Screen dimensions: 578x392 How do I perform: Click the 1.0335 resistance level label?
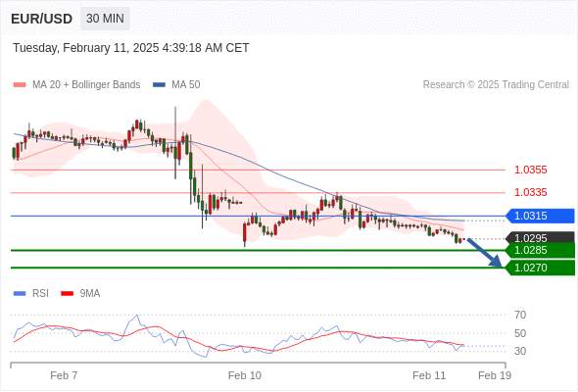(x=530, y=192)
